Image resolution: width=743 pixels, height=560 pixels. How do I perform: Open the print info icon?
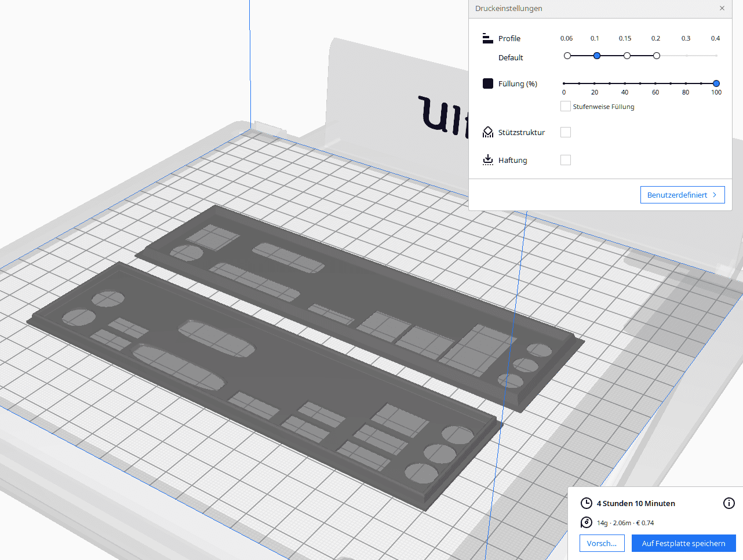coord(729,503)
